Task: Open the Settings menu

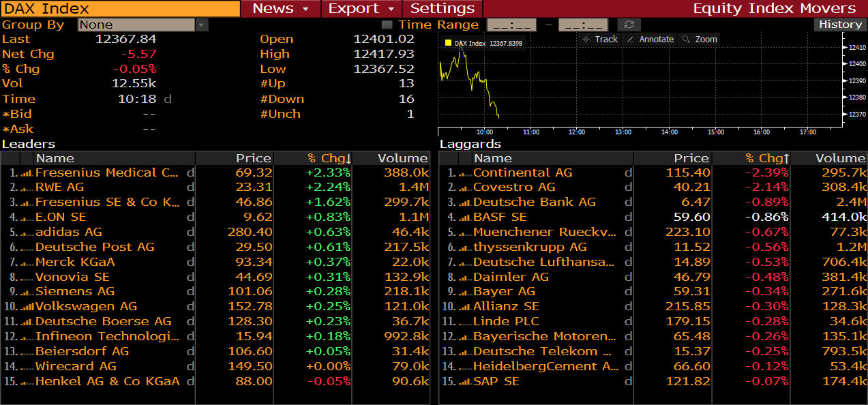Action: [443, 9]
